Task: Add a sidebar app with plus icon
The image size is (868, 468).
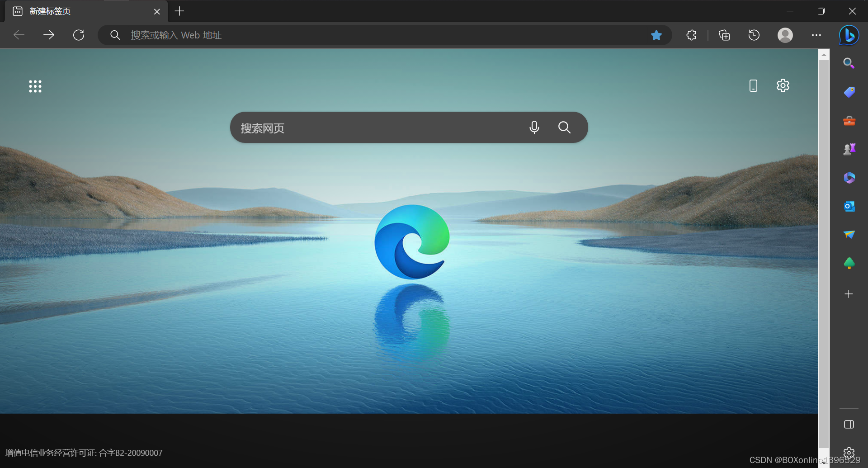Action: coord(849,294)
